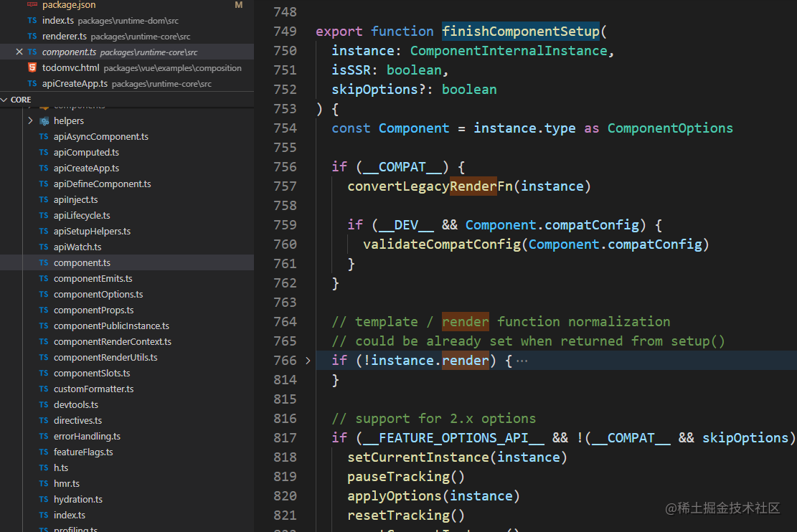The width and height of the screenshot is (797, 532).
Task: Open componentRenderUtils.ts file
Action: [x=105, y=357]
